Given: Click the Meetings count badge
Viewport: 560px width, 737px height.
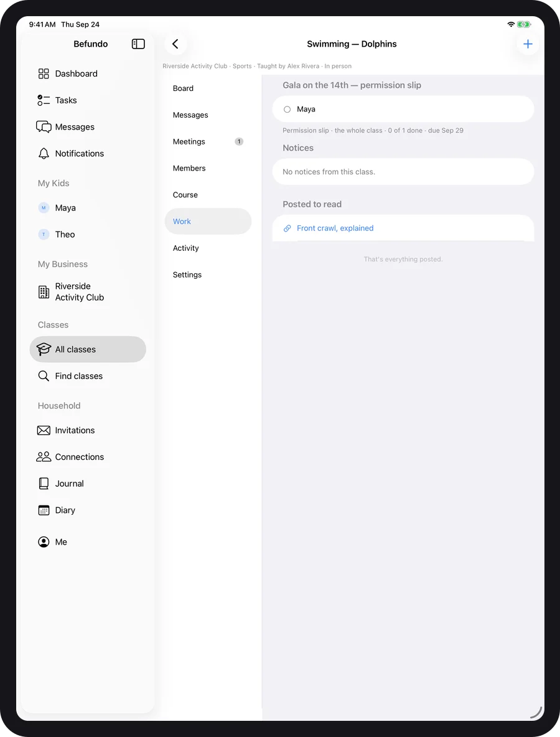Looking at the screenshot, I should pos(239,141).
